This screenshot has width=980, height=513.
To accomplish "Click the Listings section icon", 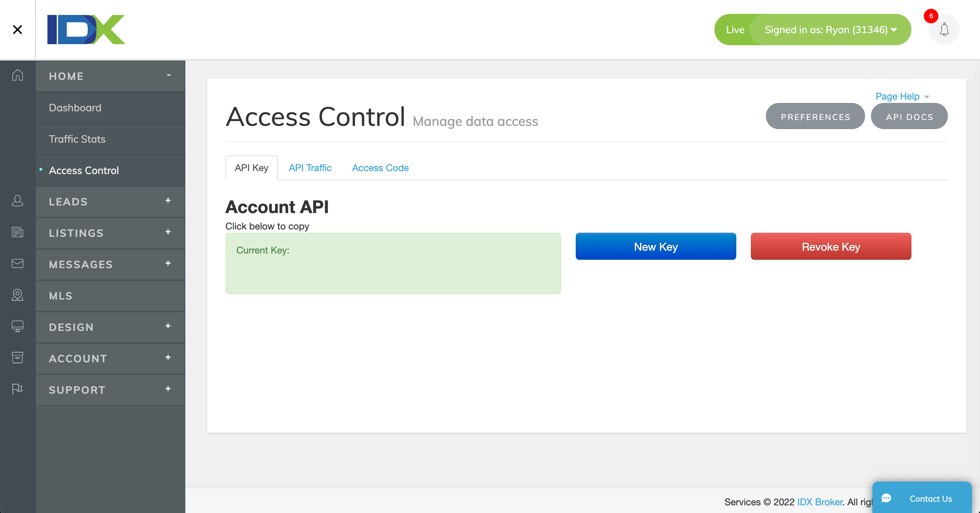I will click(18, 232).
